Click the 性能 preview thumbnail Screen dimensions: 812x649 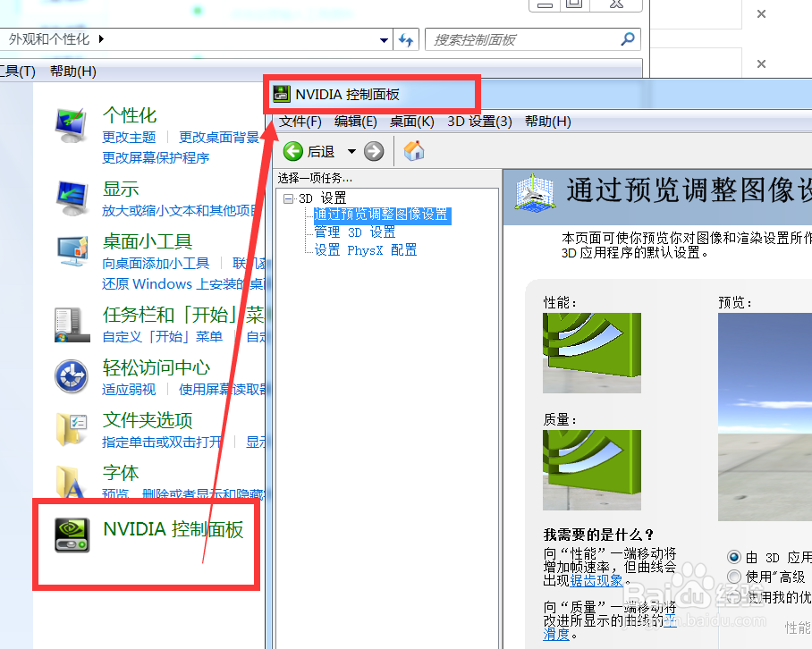(x=592, y=353)
